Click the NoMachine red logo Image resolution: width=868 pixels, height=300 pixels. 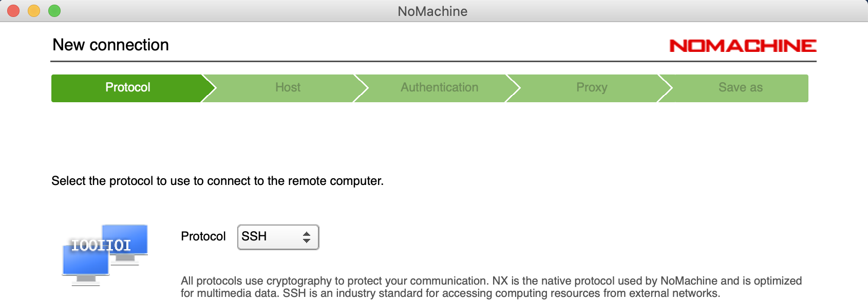point(743,46)
